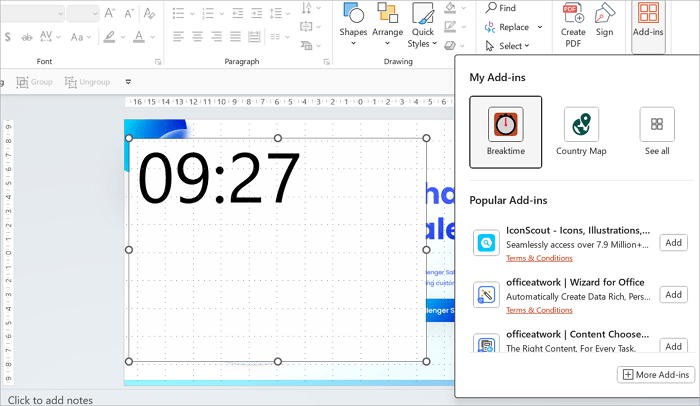Click the Replace button

(508, 27)
